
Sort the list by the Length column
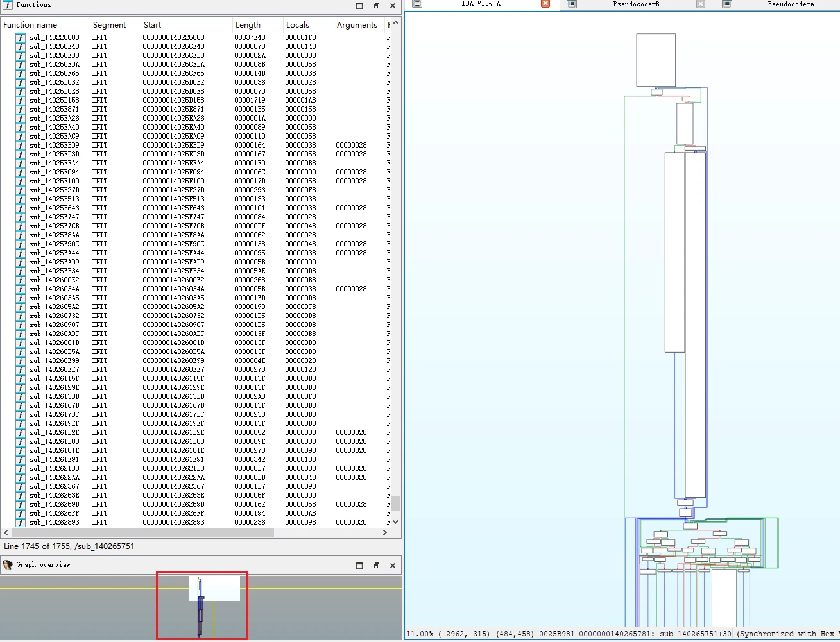248,25
